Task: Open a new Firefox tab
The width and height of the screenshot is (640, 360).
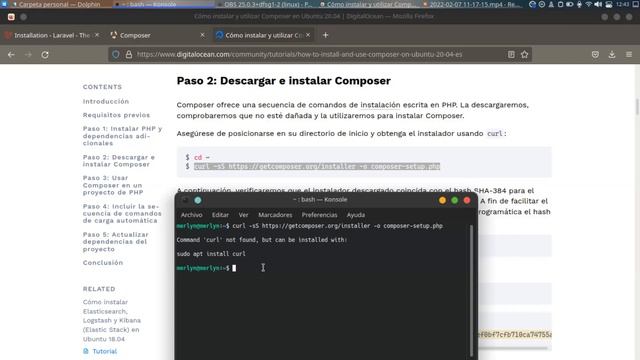Action: tap(325, 35)
